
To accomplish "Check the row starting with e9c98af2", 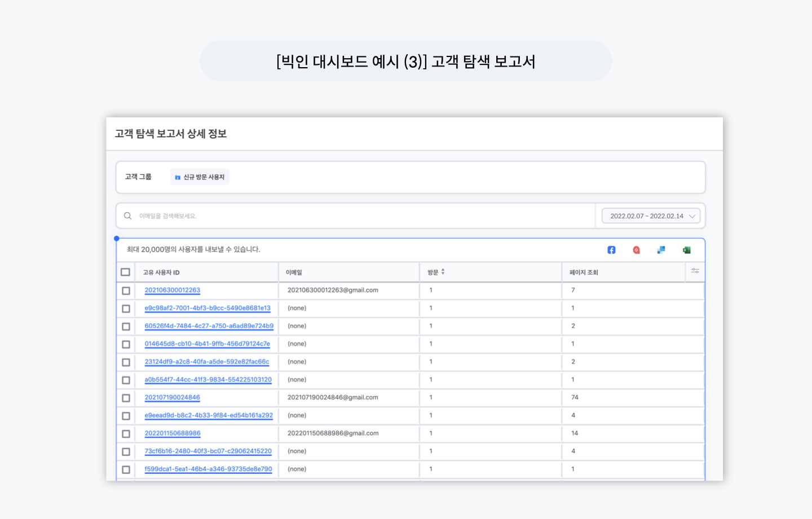I will (x=126, y=309).
